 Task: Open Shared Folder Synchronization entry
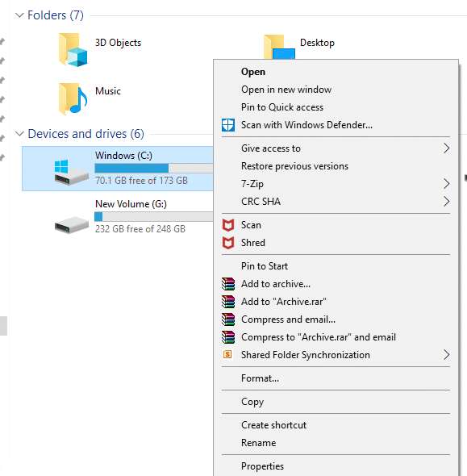click(x=336, y=355)
